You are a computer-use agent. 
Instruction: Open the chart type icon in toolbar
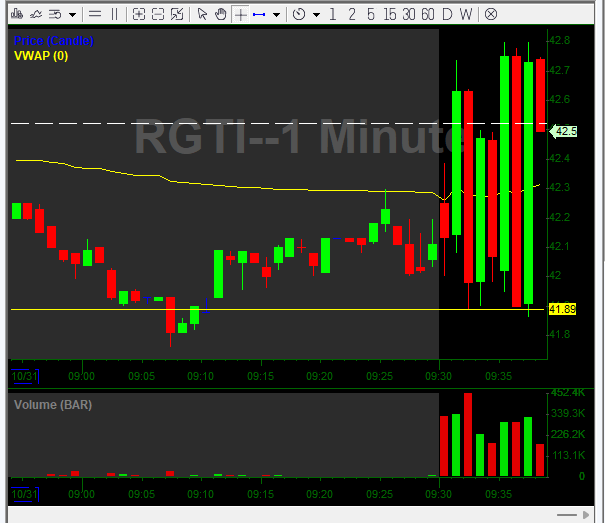17,15
